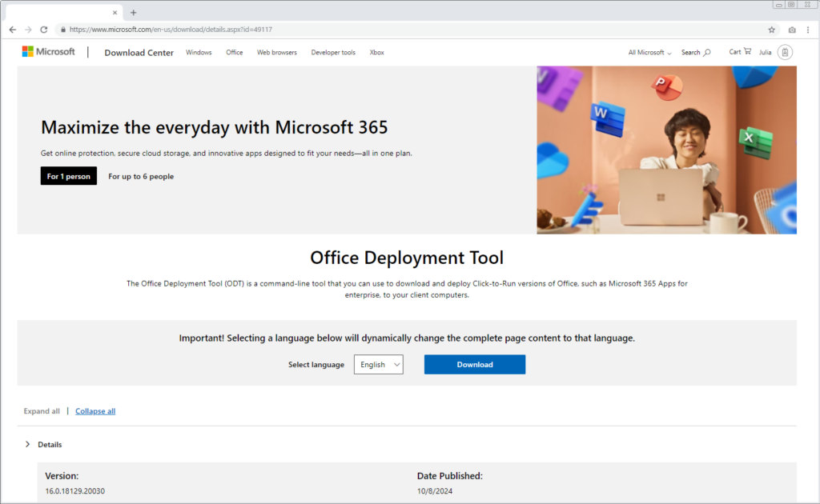
Task: Click the Collapse all link
Action: [x=94, y=410]
